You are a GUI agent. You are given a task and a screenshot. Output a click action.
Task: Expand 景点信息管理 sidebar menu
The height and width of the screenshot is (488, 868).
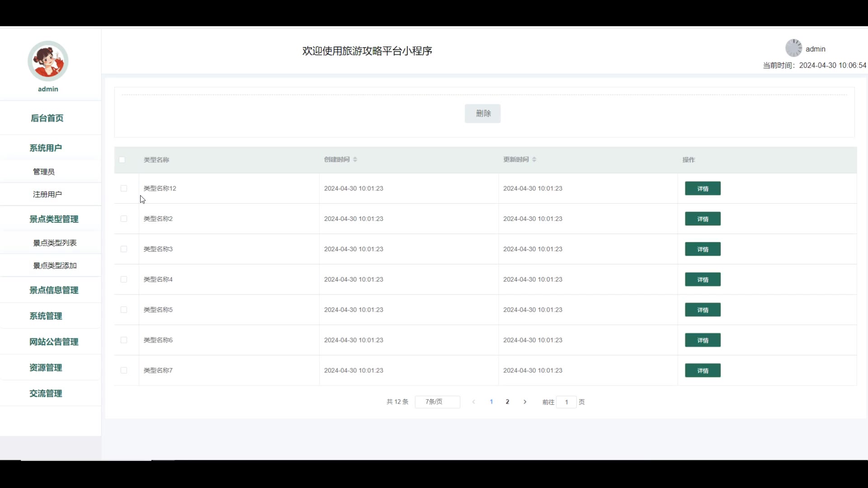54,290
